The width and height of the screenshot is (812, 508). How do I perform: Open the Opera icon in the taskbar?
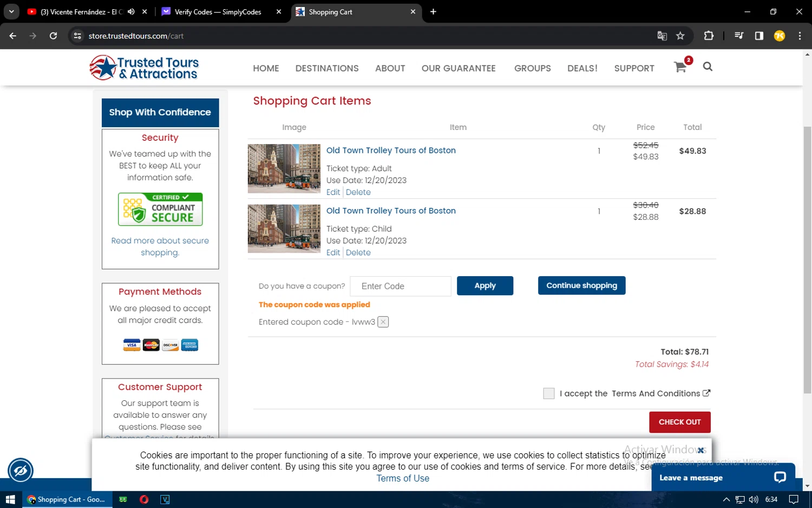(x=144, y=499)
